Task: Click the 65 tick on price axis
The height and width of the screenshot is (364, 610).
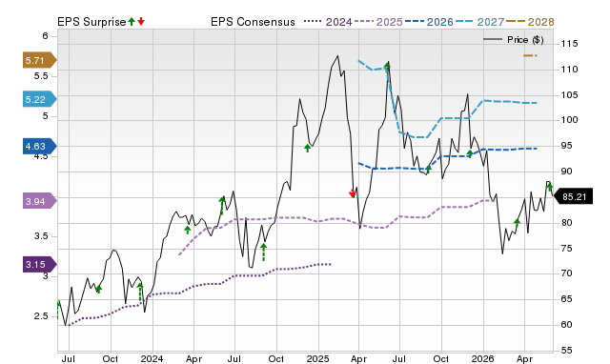Action: pos(566,299)
